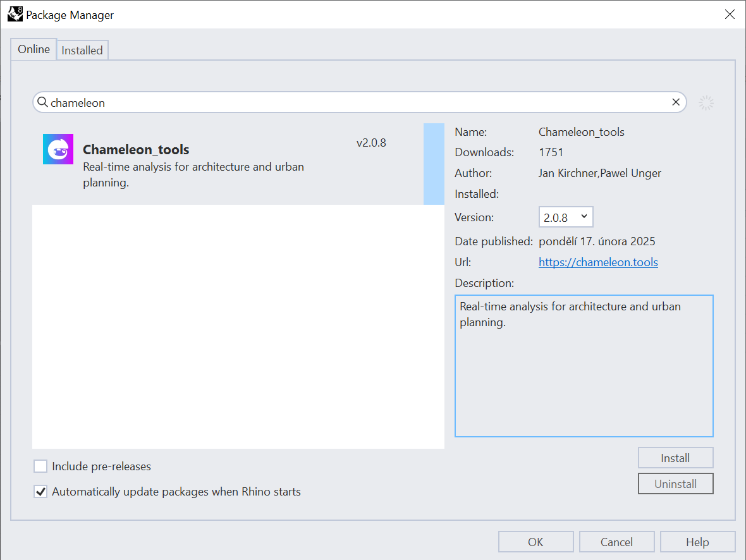Select the Online tab
This screenshot has height=560, width=746.
click(34, 49)
